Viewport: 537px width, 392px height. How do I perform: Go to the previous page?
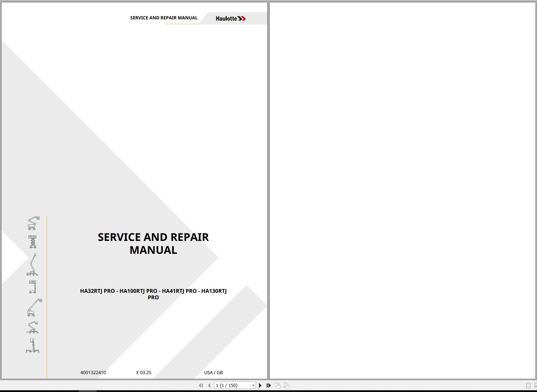tap(209, 385)
